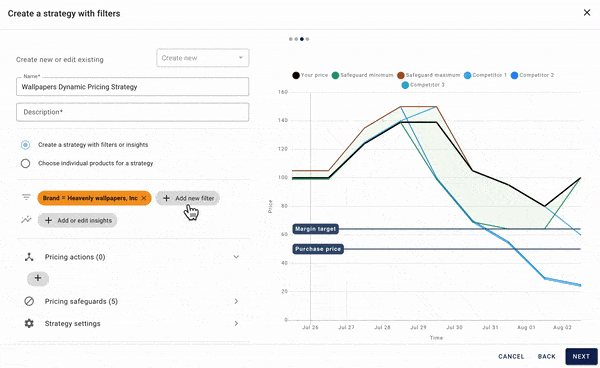Click the Next button
This screenshot has height=368, width=600.
(x=581, y=357)
